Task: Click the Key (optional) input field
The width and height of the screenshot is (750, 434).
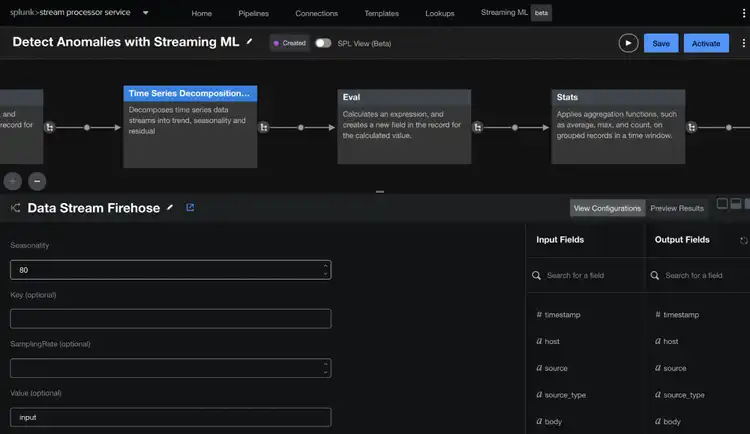Action: click(170, 319)
